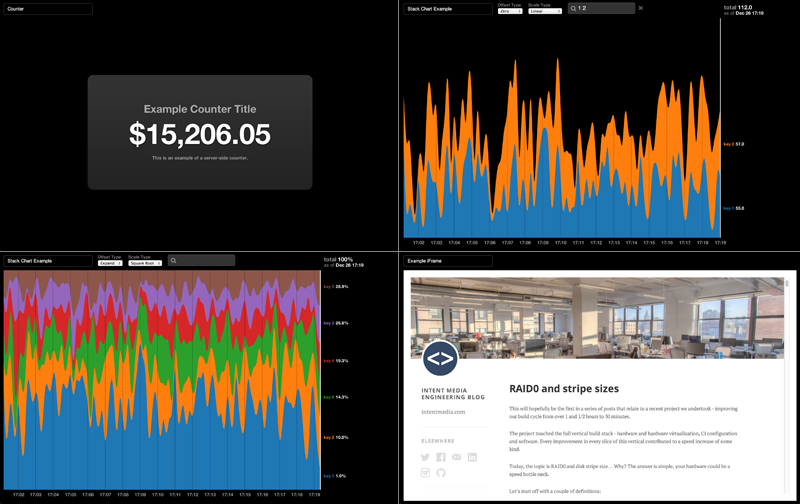Screen dimensions: 800x504
Task: Click the 'Example iFrame' title field
Action: [448, 261]
